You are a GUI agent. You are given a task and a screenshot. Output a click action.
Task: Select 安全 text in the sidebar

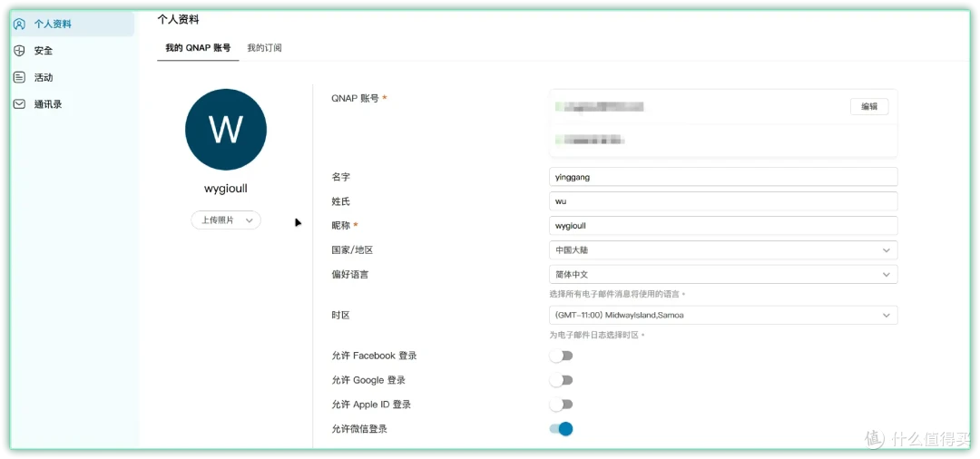tap(44, 51)
